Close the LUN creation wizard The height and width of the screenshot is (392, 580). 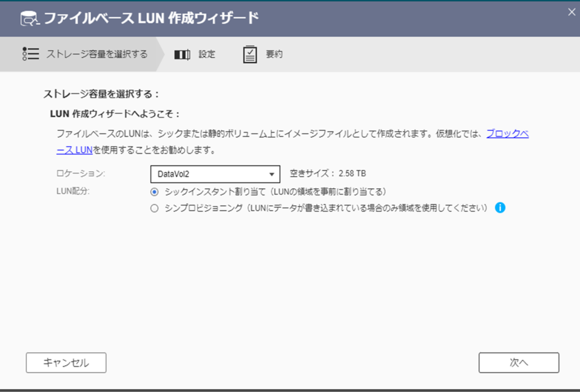[571, 11]
